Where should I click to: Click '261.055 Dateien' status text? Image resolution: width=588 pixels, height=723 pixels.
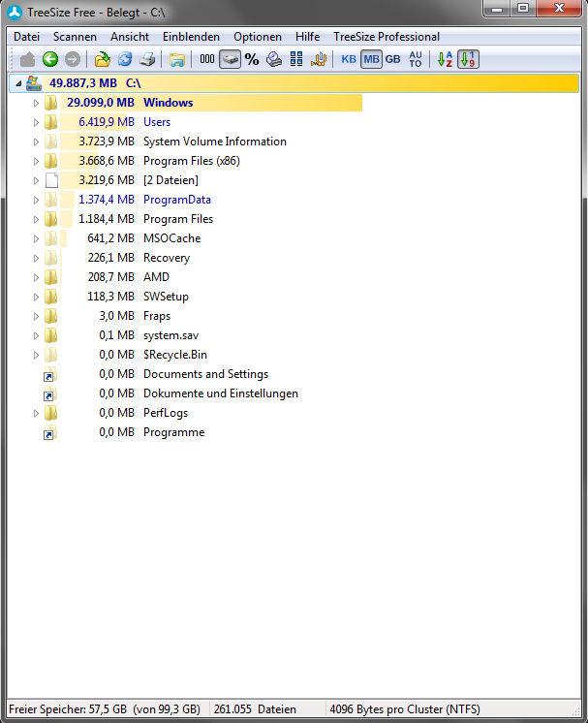255,708
